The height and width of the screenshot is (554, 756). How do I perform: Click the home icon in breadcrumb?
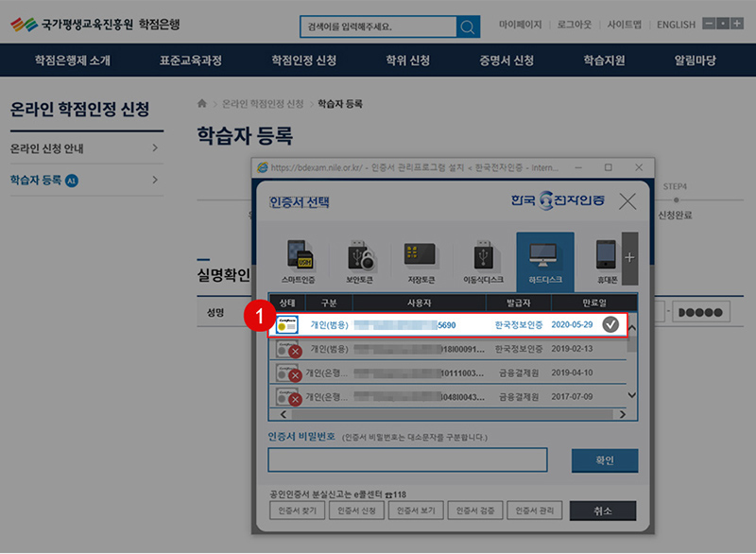(202, 103)
